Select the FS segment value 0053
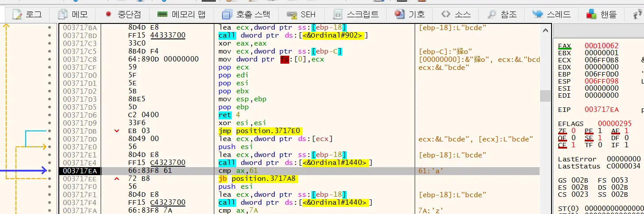Viewport: 644px width, 214px height. (x=620, y=180)
